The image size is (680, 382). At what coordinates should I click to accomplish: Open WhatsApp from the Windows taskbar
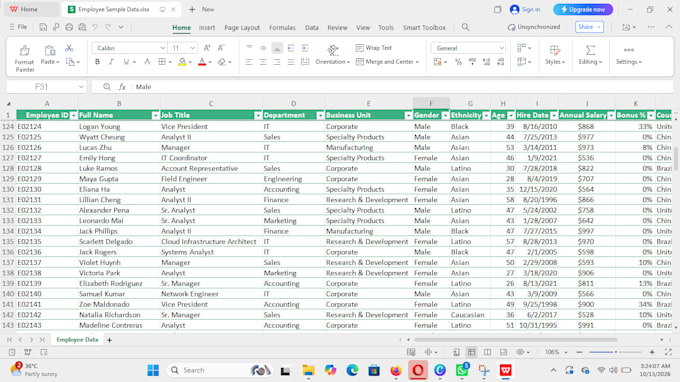click(462, 370)
